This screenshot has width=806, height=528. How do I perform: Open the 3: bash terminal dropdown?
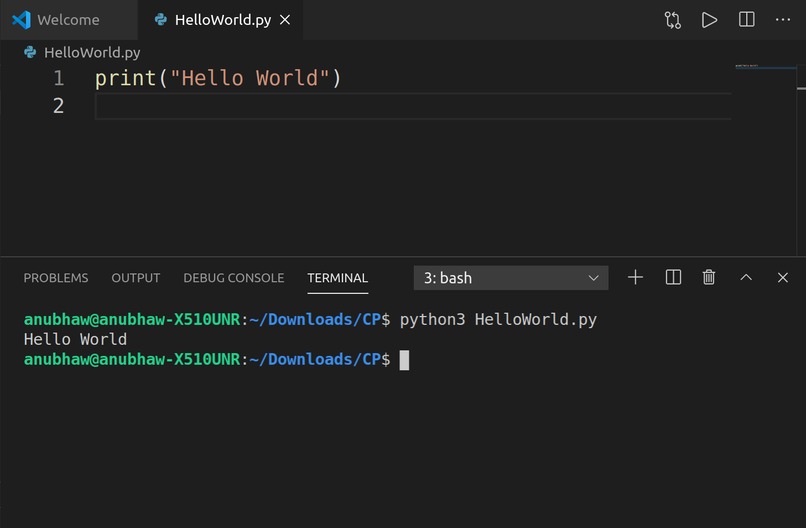coord(511,278)
